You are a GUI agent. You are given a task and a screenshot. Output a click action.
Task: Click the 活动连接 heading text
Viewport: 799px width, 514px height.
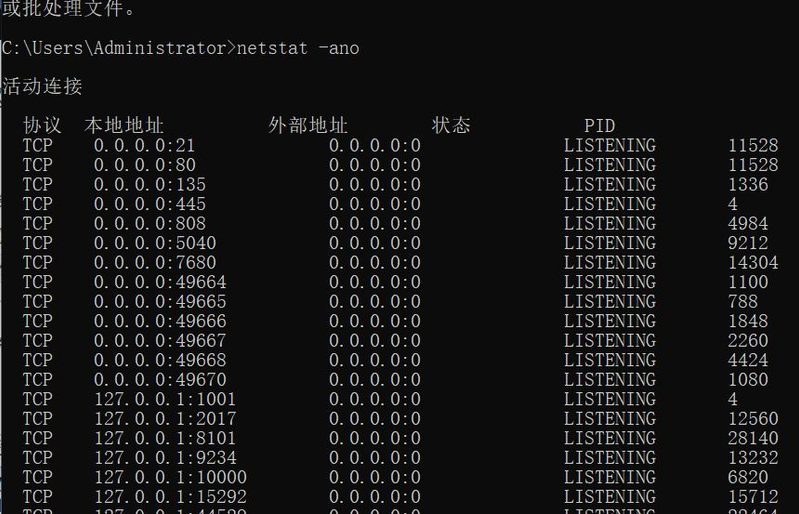click(x=42, y=87)
